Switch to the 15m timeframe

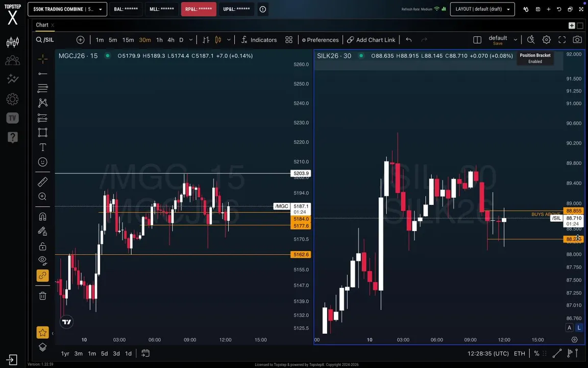click(128, 40)
